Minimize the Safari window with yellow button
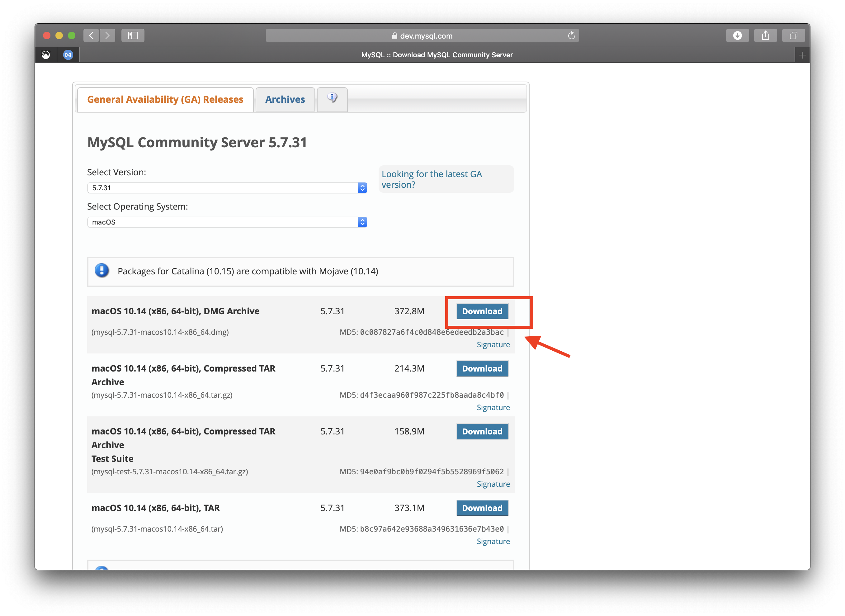Screen dimensions: 845x616 [x=59, y=36]
